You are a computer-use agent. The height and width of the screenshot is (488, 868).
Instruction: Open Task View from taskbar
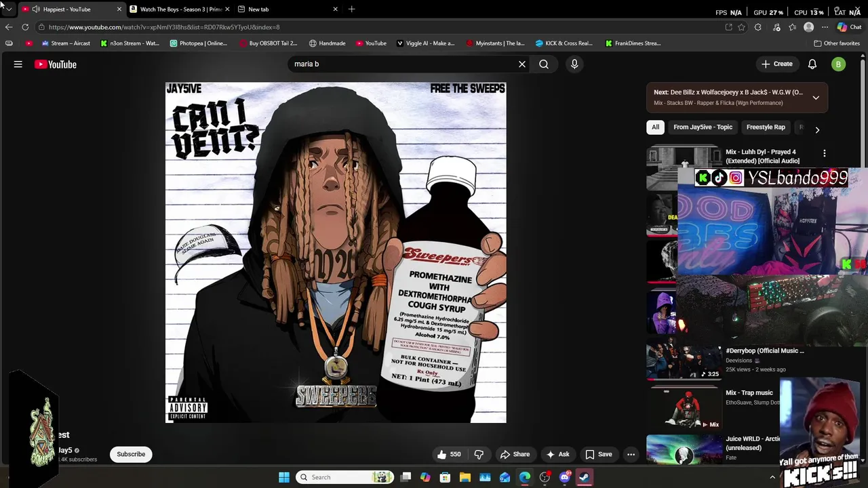(x=406, y=477)
